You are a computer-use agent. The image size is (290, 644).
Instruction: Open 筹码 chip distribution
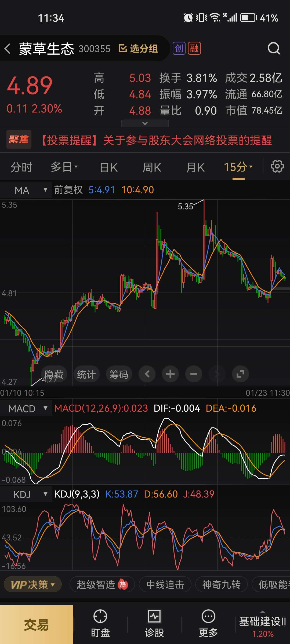119,374
